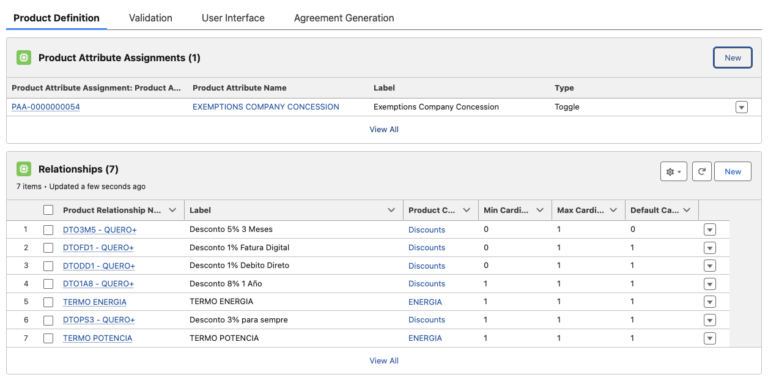Click the Product Attribute Name column header
Screen dimensions: 768x380
point(240,88)
